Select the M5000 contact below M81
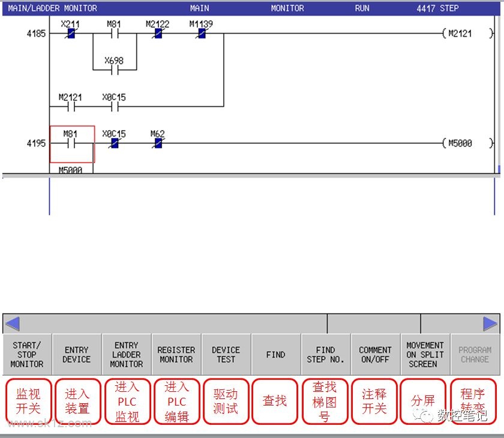504x438 pixels. click(x=71, y=170)
